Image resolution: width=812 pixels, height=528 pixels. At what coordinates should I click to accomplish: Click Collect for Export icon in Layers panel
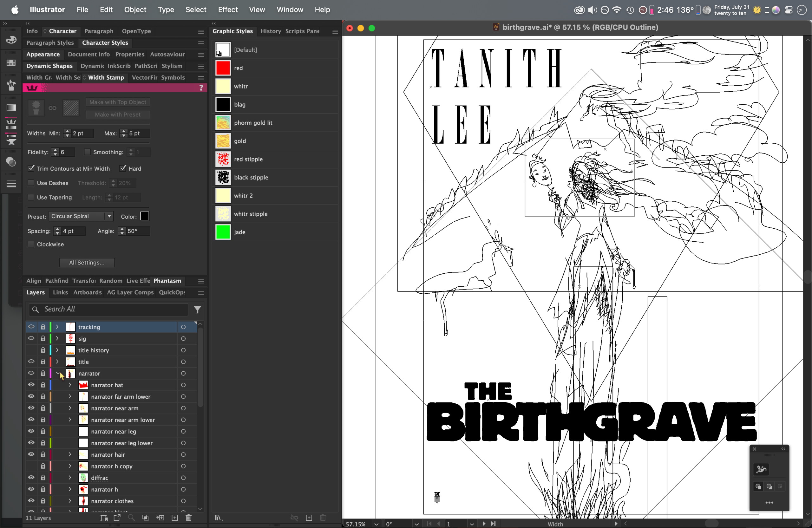[104, 518]
